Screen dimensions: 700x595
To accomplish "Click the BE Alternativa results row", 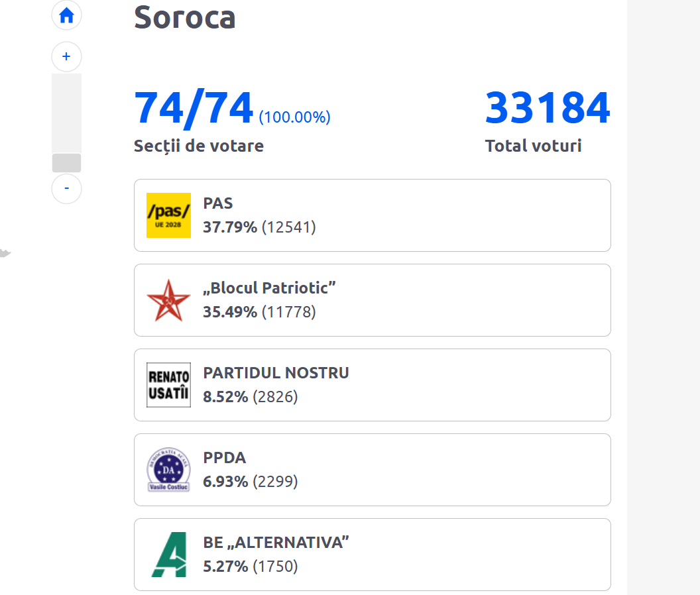I will (x=372, y=554).
